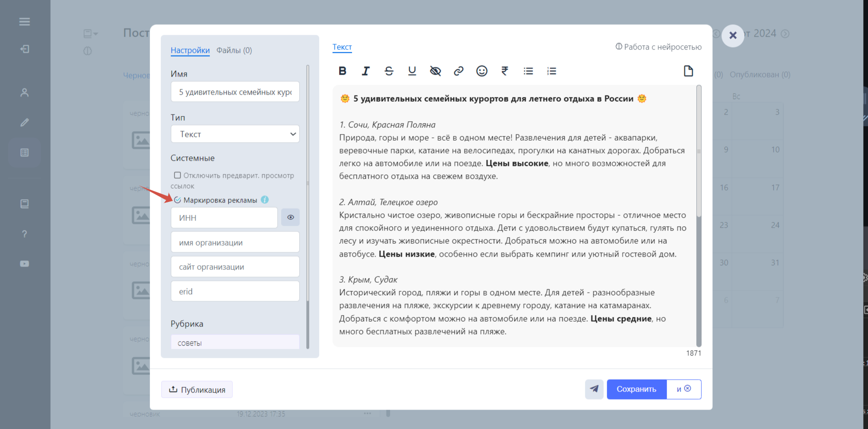Toggle bold formatting in text editor
Image resolution: width=868 pixels, height=429 pixels.
(x=342, y=71)
